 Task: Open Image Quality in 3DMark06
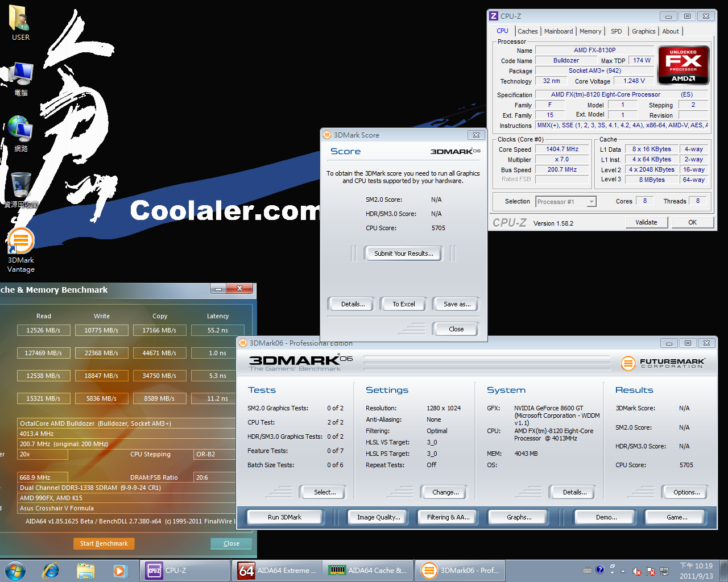[x=378, y=517]
